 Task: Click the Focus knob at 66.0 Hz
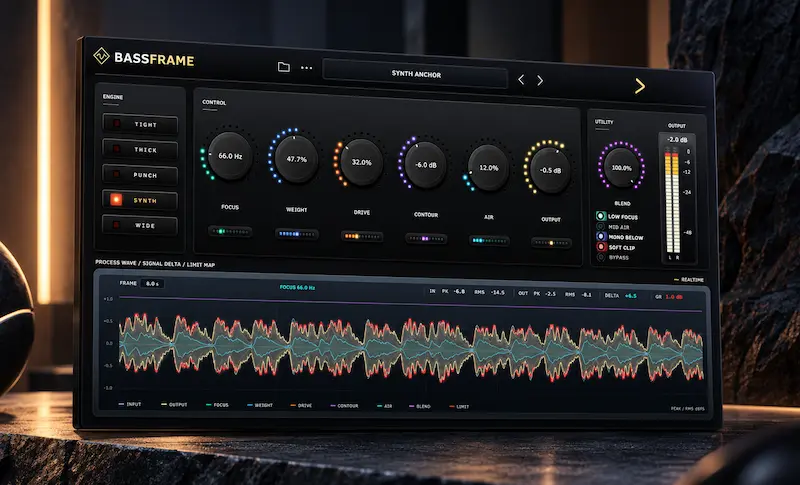point(230,156)
